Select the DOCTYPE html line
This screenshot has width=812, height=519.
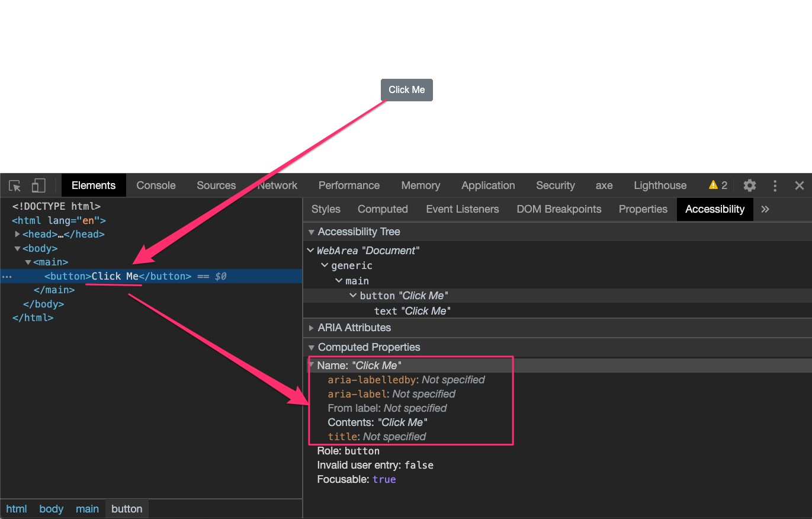point(56,206)
